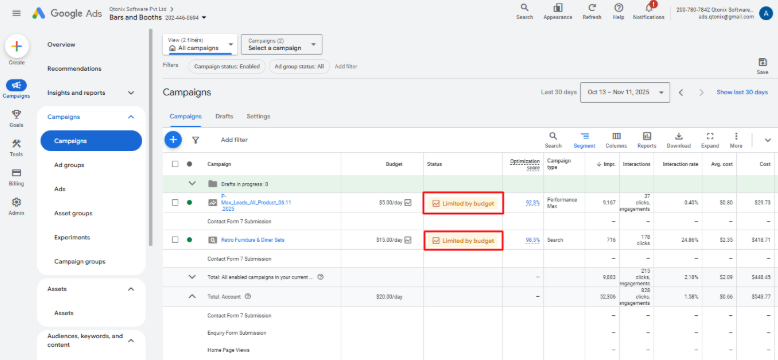Open Appearance settings

point(558,11)
